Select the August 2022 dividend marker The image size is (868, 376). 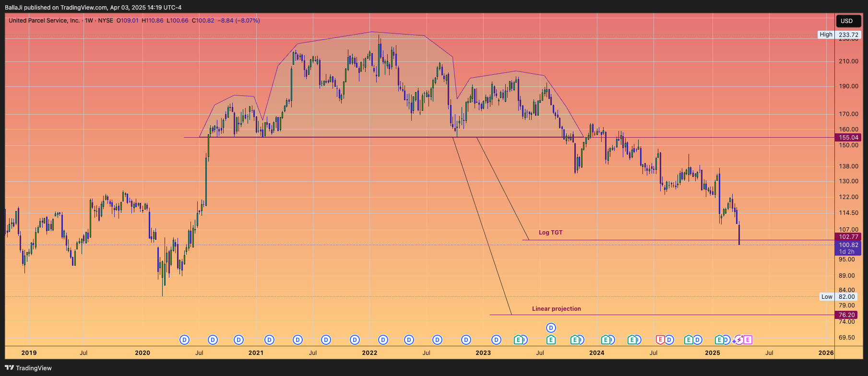pos(437,340)
